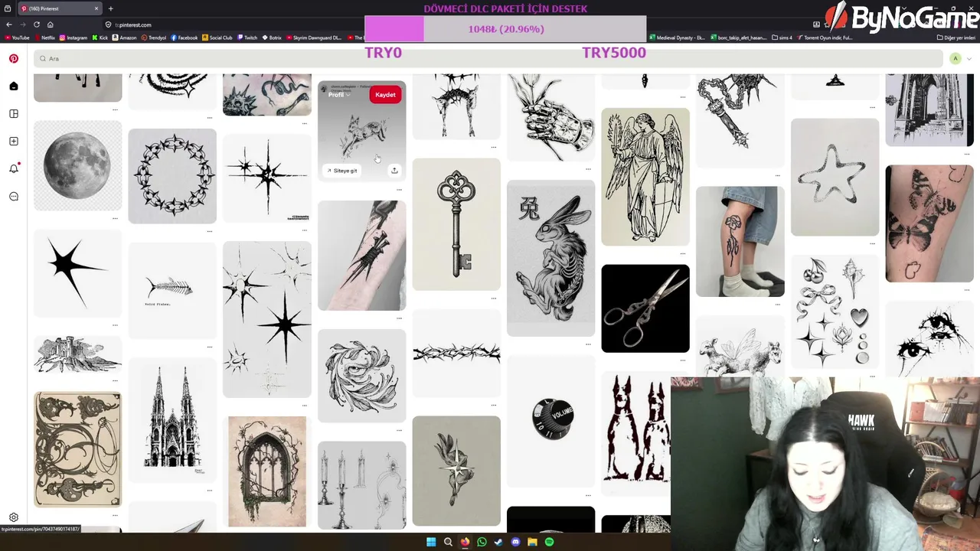Click the Pinterest search field
980x551 pixels.
[x=488, y=58]
